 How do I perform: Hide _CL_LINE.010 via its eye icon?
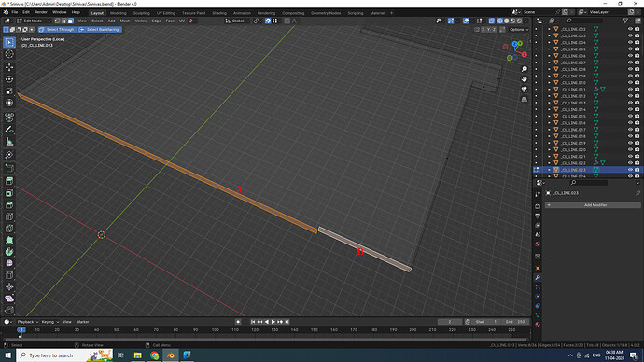pyautogui.click(x=630, y=82)
